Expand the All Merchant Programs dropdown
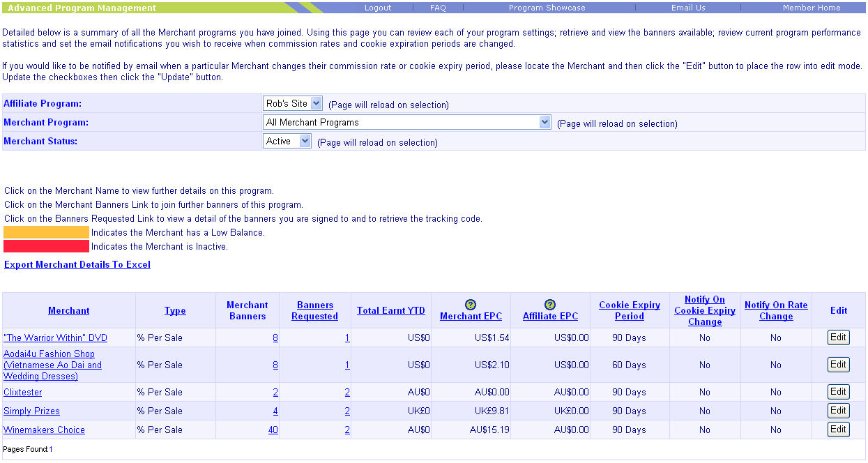 [x=407, y=122]
